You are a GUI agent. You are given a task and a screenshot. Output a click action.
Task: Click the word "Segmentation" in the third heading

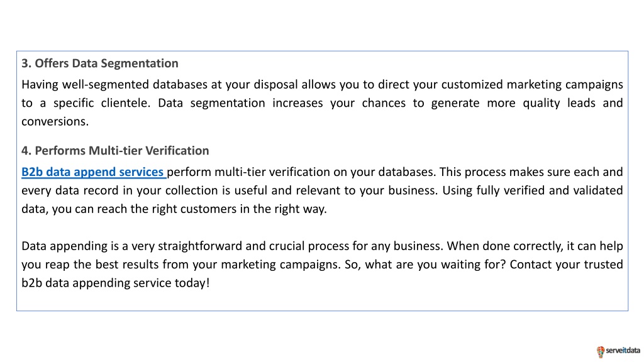click(139, 63)
